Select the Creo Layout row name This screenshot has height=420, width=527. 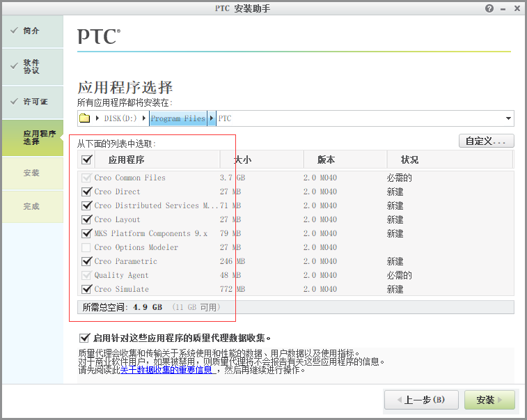[117, 219]
